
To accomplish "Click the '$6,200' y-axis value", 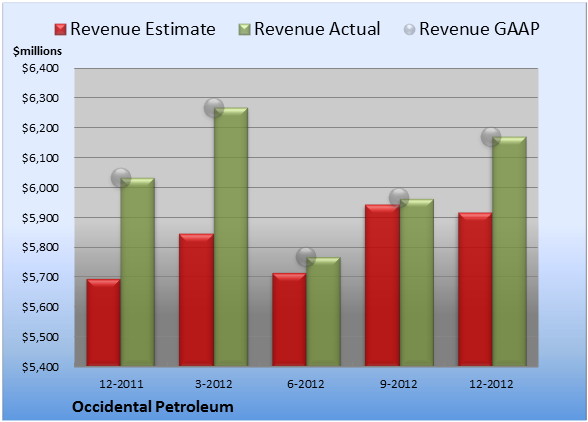I will pos(40,128).
